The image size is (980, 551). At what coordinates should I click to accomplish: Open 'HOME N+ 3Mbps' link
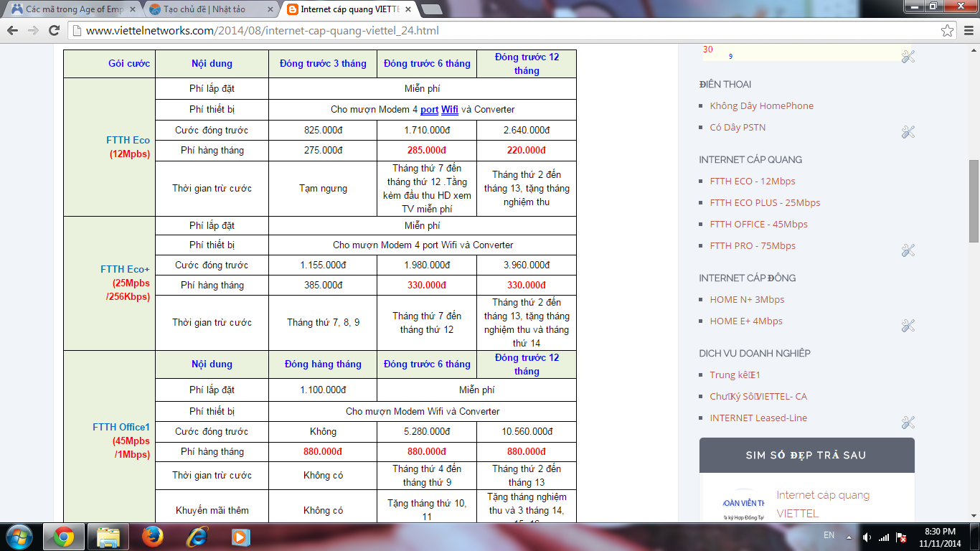click(747, 299)
